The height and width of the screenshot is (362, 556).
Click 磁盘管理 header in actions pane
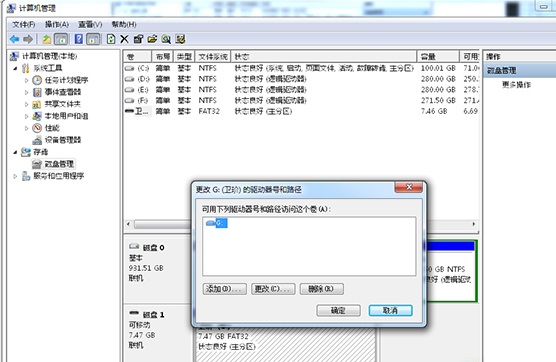click(x=519, y=70)
